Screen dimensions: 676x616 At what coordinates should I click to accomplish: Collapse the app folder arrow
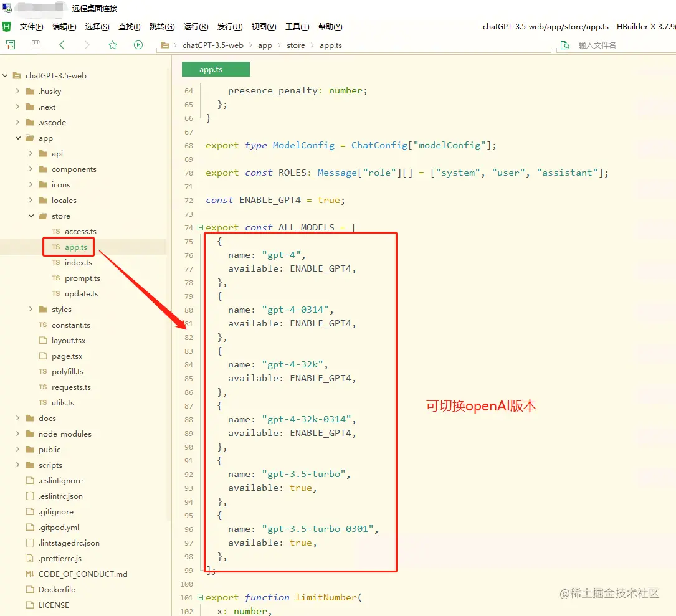18,138
